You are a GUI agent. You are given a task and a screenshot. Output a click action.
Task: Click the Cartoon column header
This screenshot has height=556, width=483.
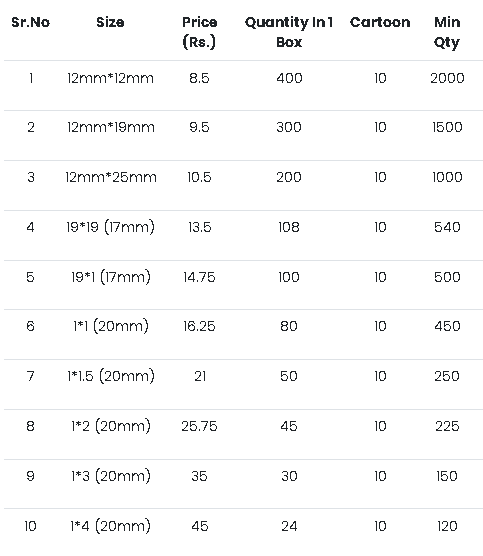pos(380,22)
